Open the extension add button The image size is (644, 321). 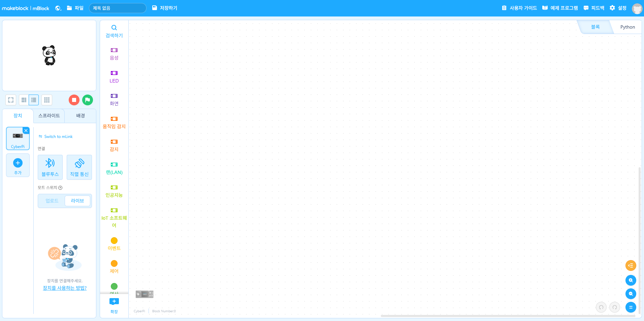point(114,305)
